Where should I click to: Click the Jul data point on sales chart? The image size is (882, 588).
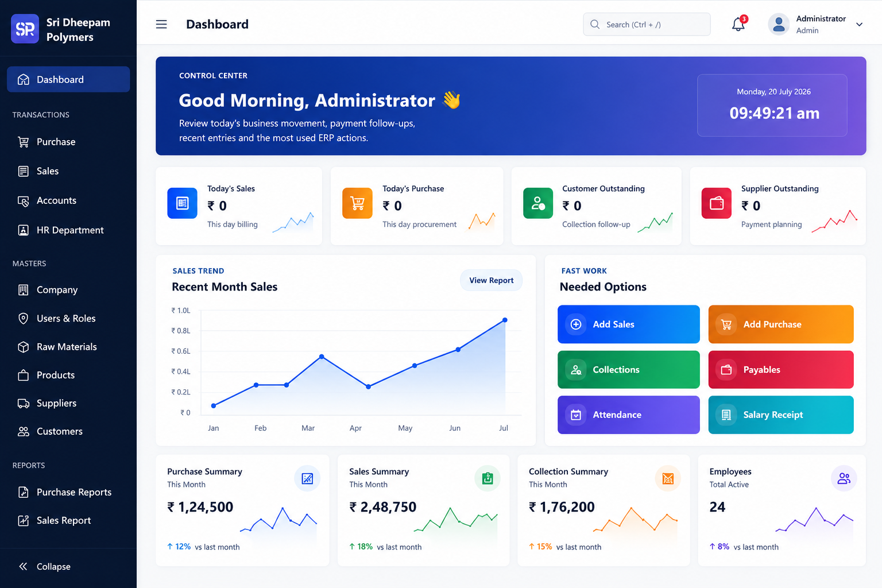tap(505, 320)
